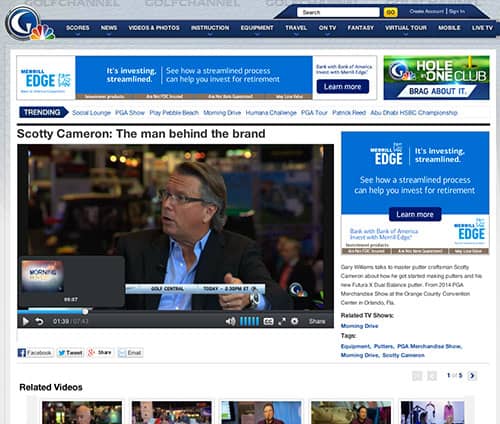
Task: Open the Virtual Tour menu
Action: [406, 28]
